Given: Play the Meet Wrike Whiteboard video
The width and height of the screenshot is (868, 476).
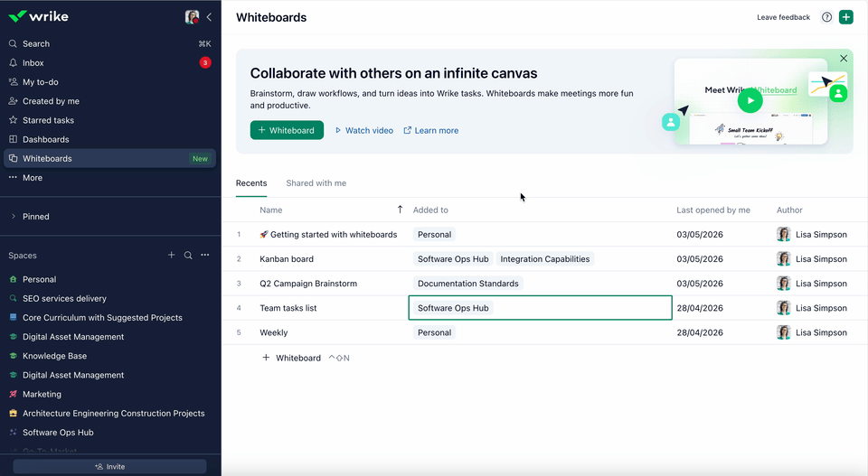Looking at the screenshot, I should [750, 100].
